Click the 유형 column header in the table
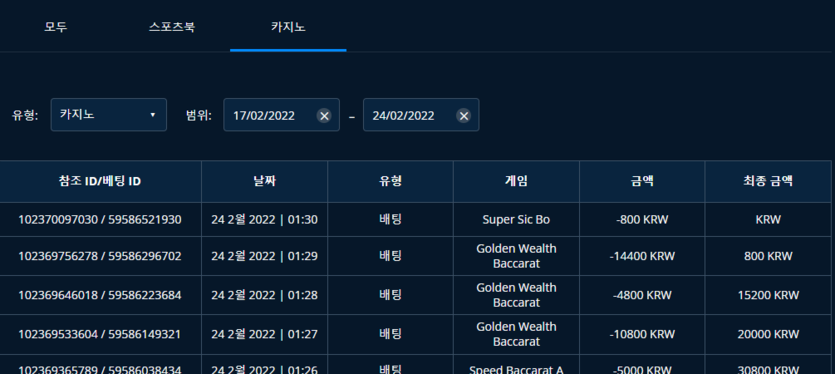Screen dimensions: 835x374 coord(390,181)
